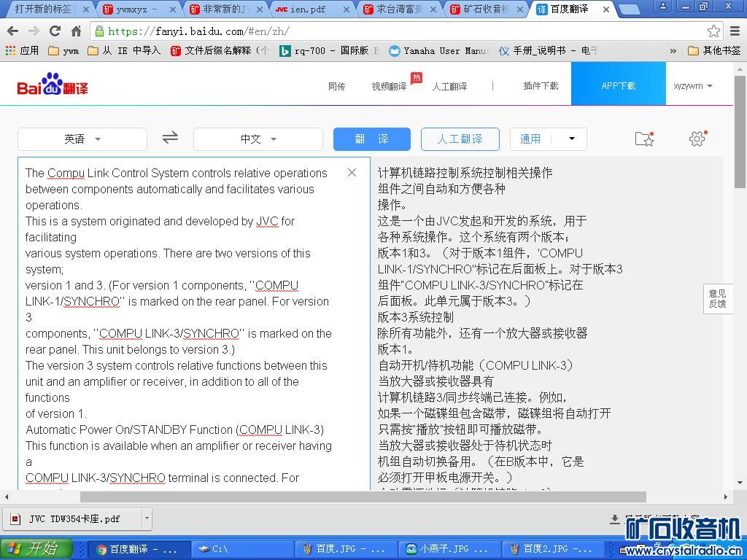
Task: Open translation settings gear icon
Action: pyautogui.click(x=697, y=139)
